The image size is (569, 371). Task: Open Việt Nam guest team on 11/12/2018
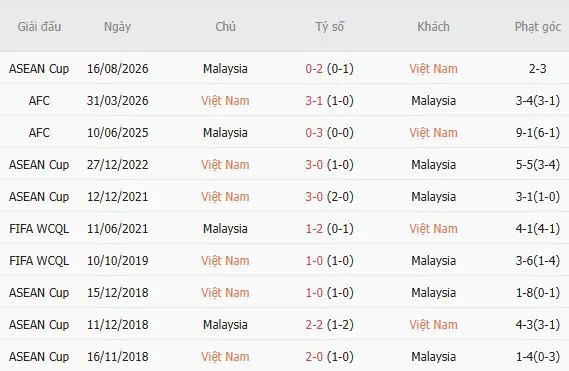point(433,325)
